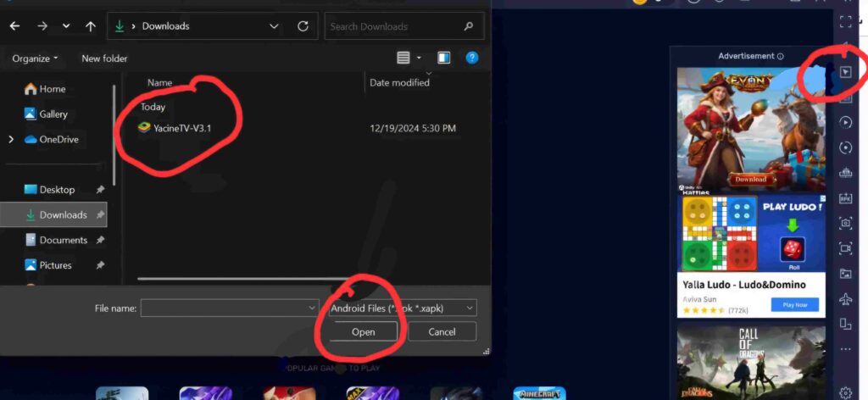Click the Yalla Ludo AdChoices icon
Screen dimensions: 868x400
[822, 198]
